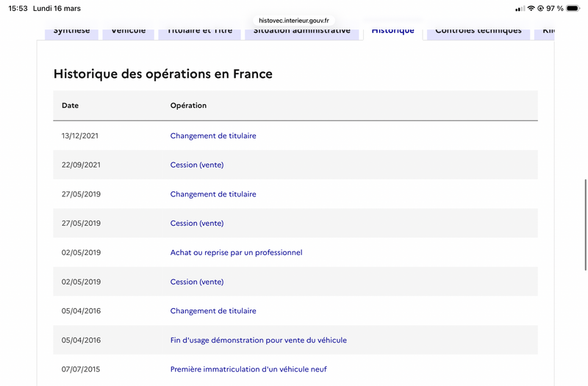Click Cession (vente) dated 02/05/2019
The width and height of the screenshot is (588, 386).
197,282
